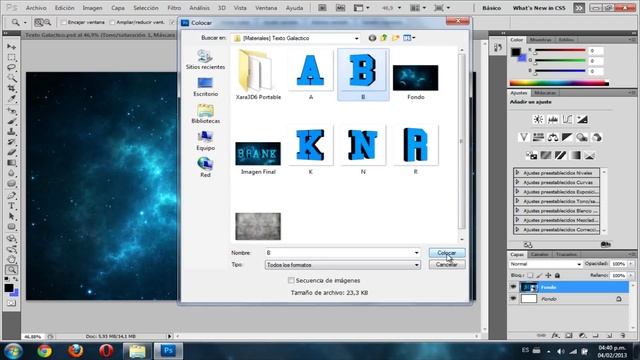Delete layer with the trash icon

pyautogui.click(x=622, y=336)
